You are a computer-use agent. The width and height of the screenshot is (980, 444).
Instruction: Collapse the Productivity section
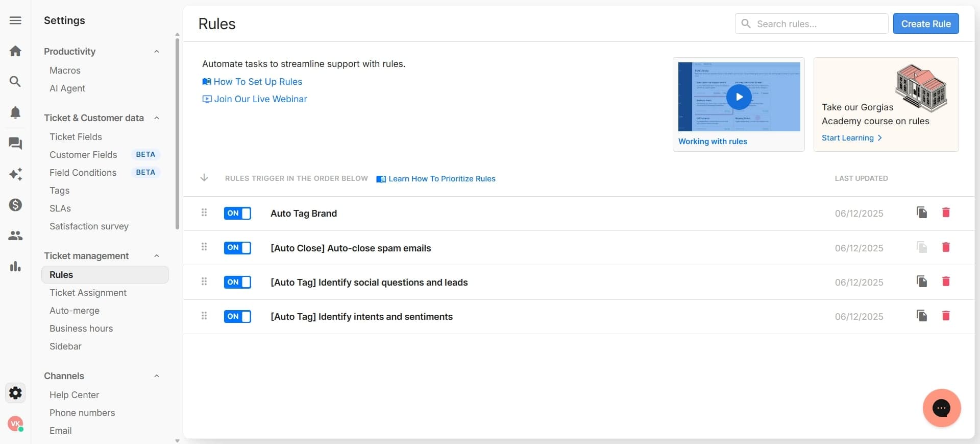[157, 52]
